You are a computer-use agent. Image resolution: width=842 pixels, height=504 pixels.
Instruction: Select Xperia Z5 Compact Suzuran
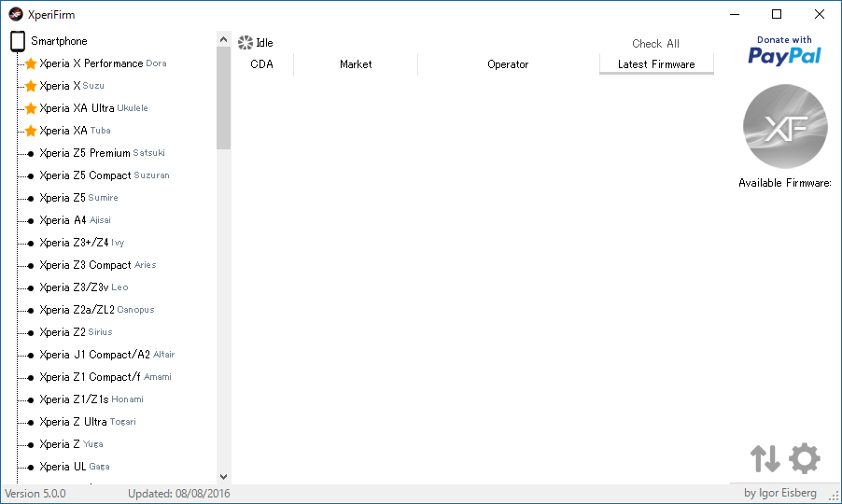[x=105, y=175]
